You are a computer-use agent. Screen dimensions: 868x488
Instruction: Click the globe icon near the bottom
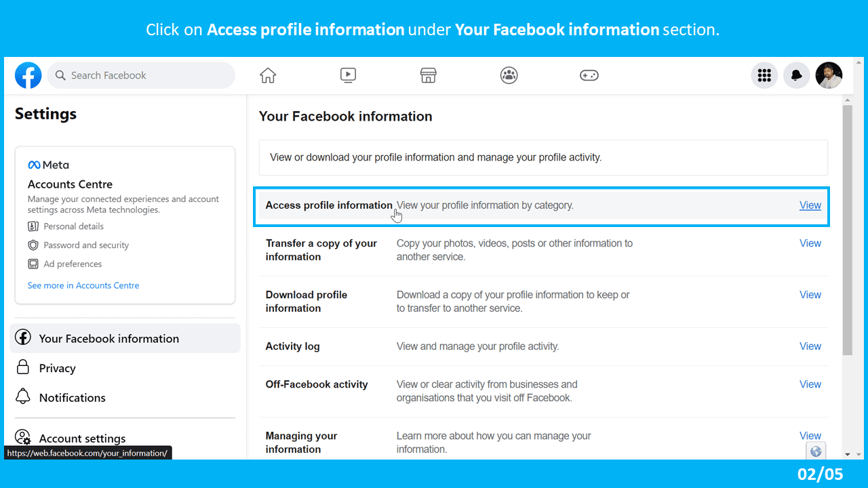(x=816, y=451)
